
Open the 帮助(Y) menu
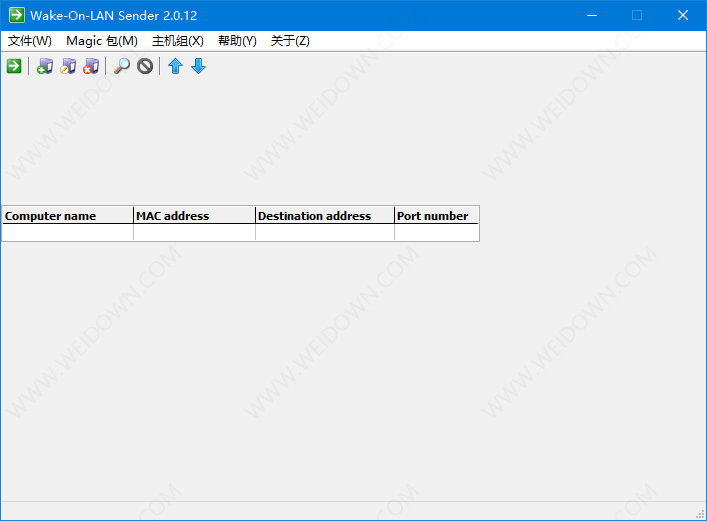click(237, 41)
